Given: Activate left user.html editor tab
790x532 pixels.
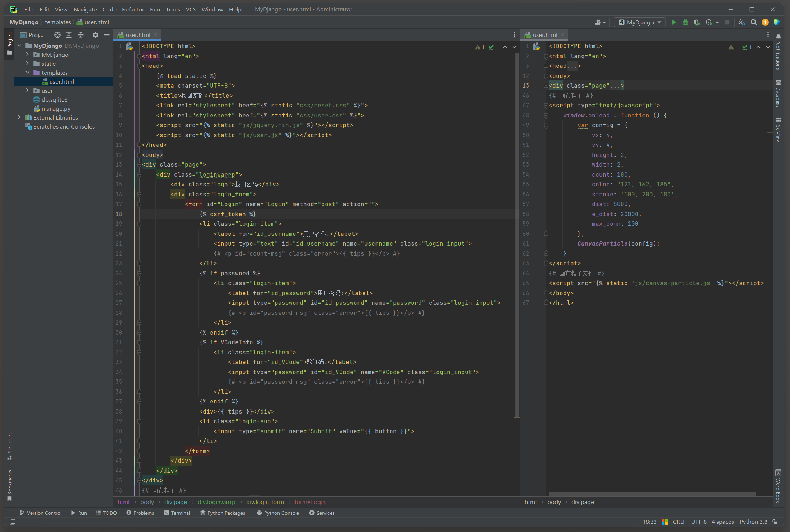Looking at the screenshot, I should pos(138,35).
